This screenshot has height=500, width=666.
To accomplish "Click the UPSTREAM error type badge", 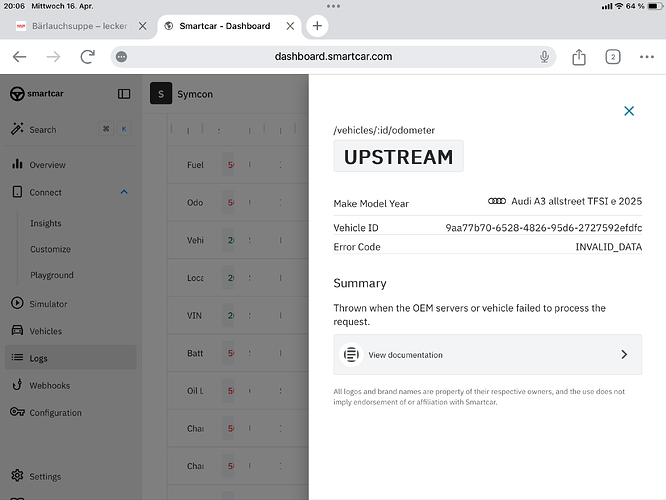I will click(x=398, y=157).
